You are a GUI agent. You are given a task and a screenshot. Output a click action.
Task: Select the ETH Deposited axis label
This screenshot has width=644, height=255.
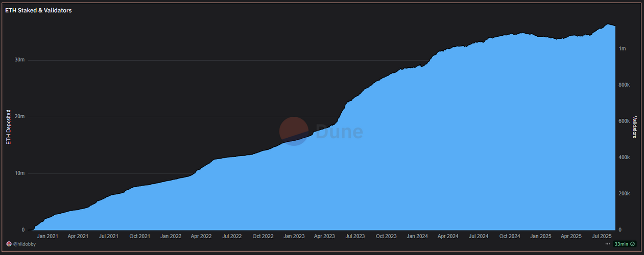pos(8,127)
